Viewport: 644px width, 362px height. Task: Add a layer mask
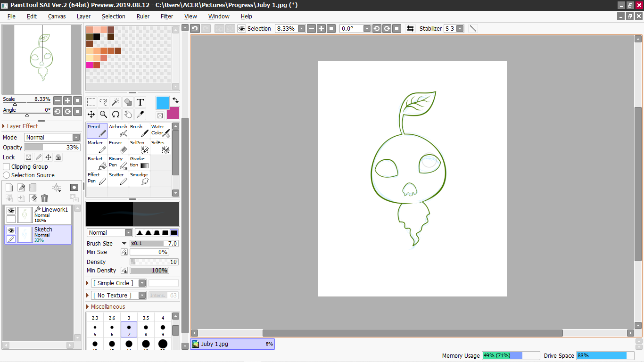(74, 188)
